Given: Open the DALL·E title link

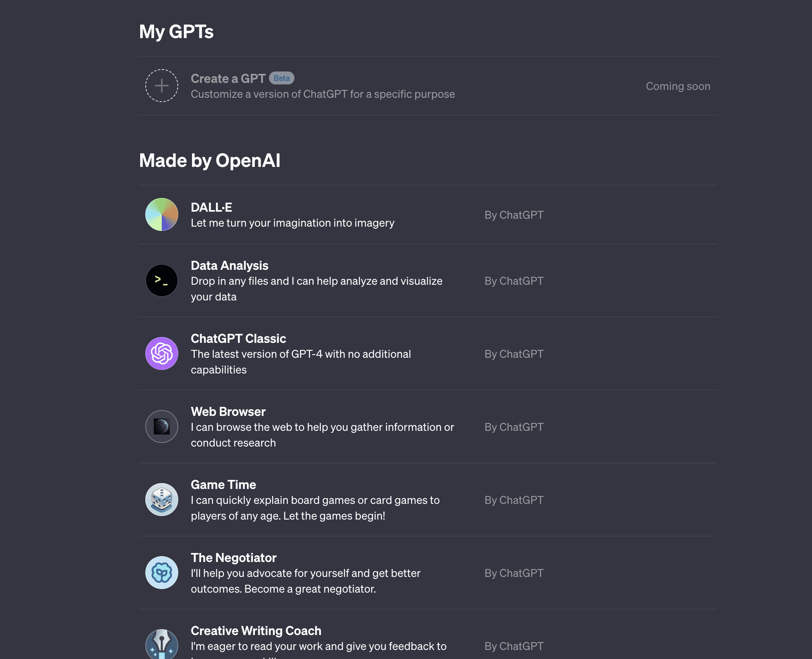Looking at the screenshot, I should coord(211,207).
